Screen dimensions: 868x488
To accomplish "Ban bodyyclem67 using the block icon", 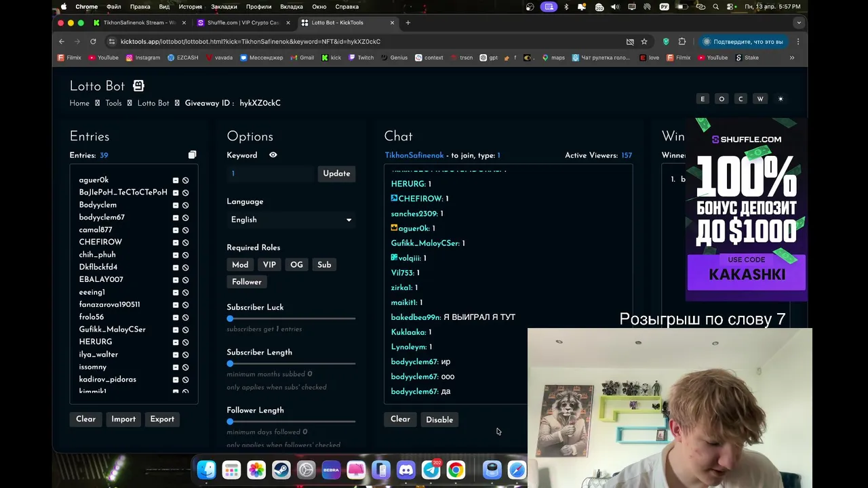I will coord(185,218).
